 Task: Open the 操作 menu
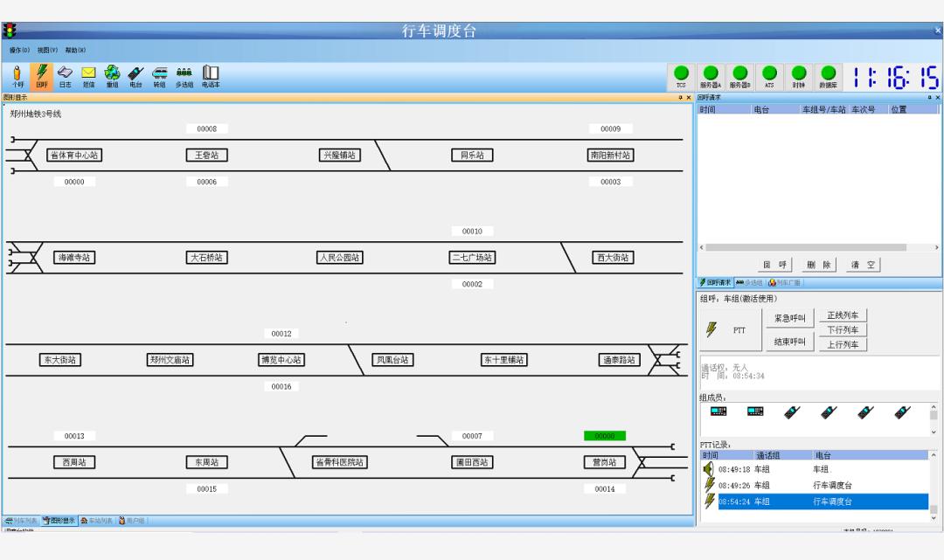pos(20,50)
